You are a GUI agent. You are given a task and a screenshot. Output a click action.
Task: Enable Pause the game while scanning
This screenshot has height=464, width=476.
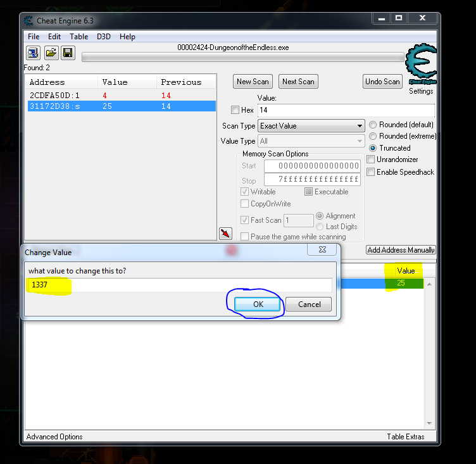[244, 236]
